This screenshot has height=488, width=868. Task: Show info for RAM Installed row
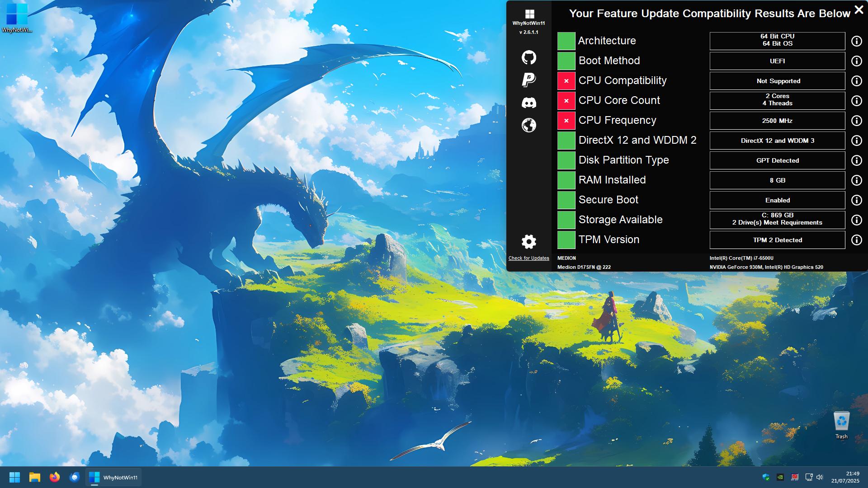tap(856, 180)
